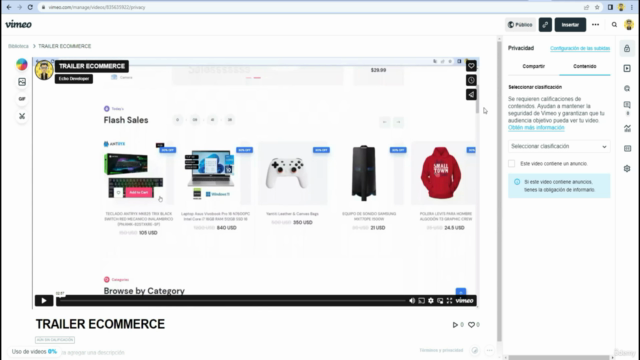640x360 pixels.
Task: Check 'Este video contiene un anuncio'
Action: [x=511, y=164]
